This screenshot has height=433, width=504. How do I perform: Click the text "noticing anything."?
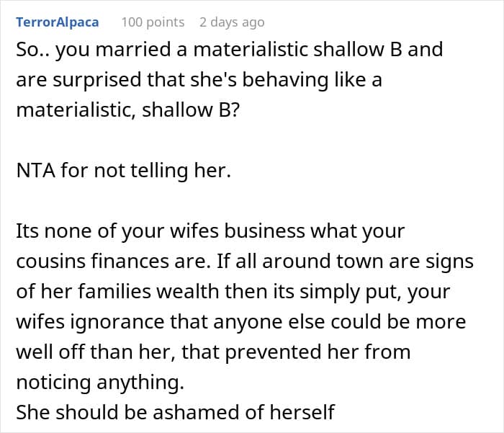[100, 382]
